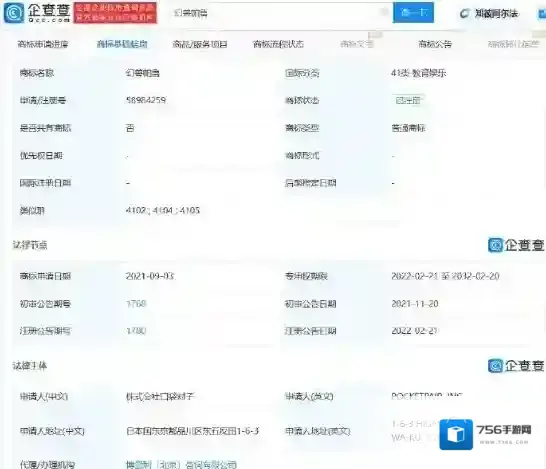Click the 后期指定日期 field label

pyautogui.click(x=311, y=183)
